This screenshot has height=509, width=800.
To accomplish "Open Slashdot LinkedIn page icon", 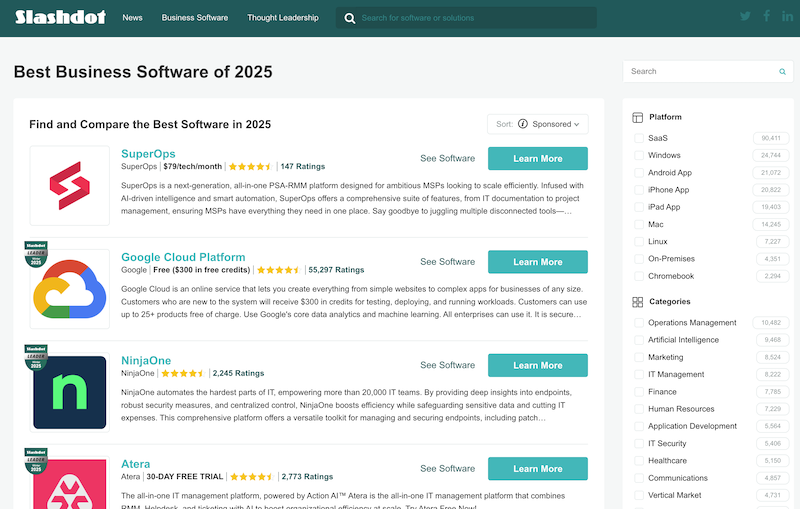I will point(787,16).
